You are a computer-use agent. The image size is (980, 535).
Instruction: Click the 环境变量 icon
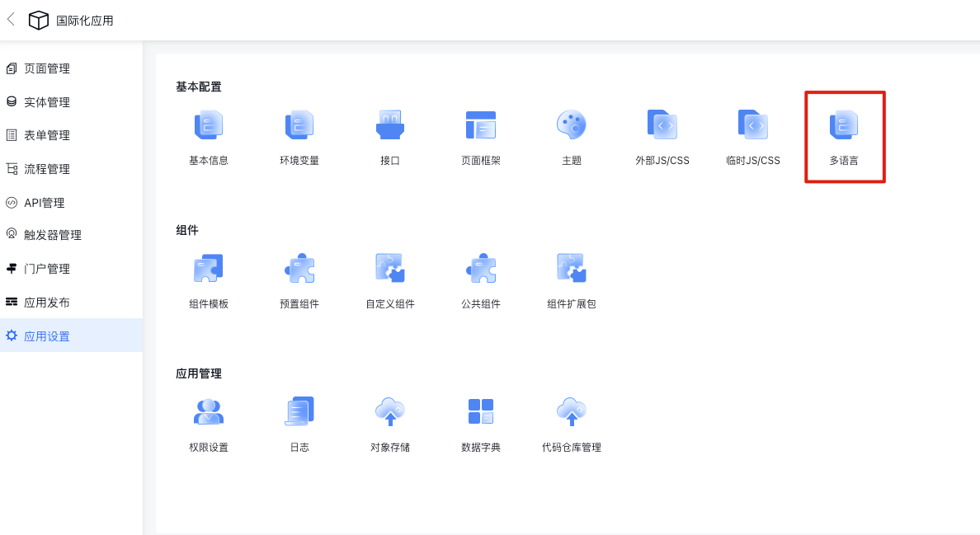[299, 126]
